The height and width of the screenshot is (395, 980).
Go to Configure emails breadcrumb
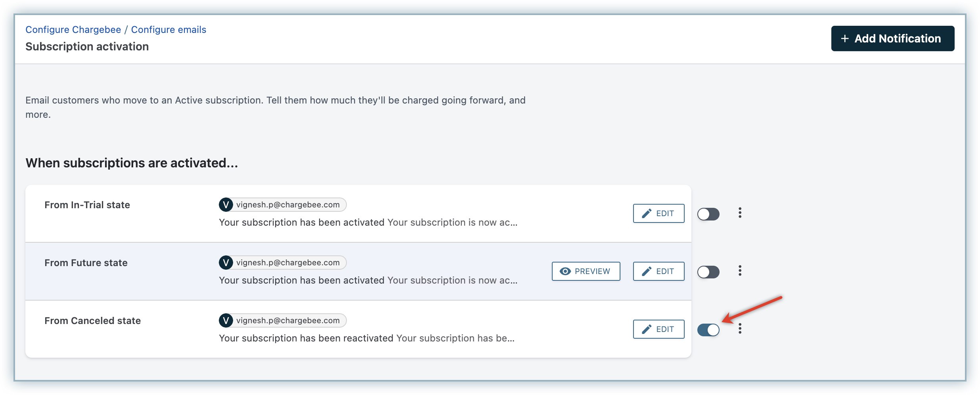point(168,30)
